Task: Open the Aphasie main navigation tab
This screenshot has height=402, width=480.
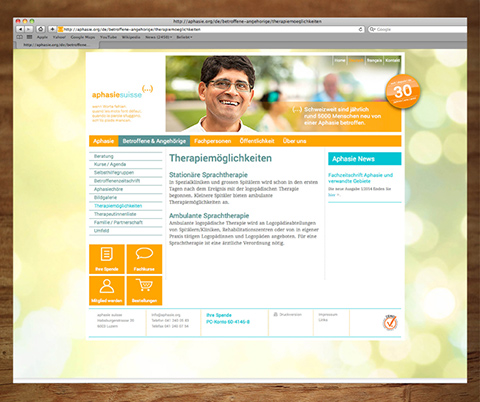Action: (104, 141)
